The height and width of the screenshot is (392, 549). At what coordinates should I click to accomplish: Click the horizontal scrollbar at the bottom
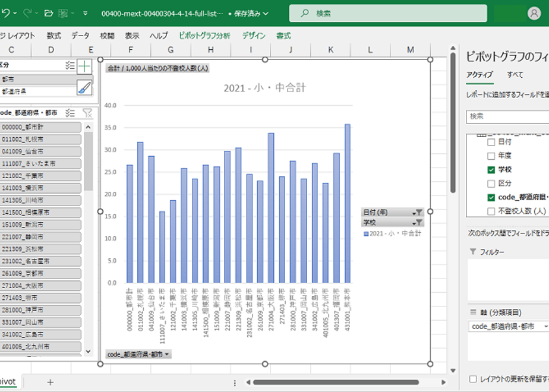336,382
